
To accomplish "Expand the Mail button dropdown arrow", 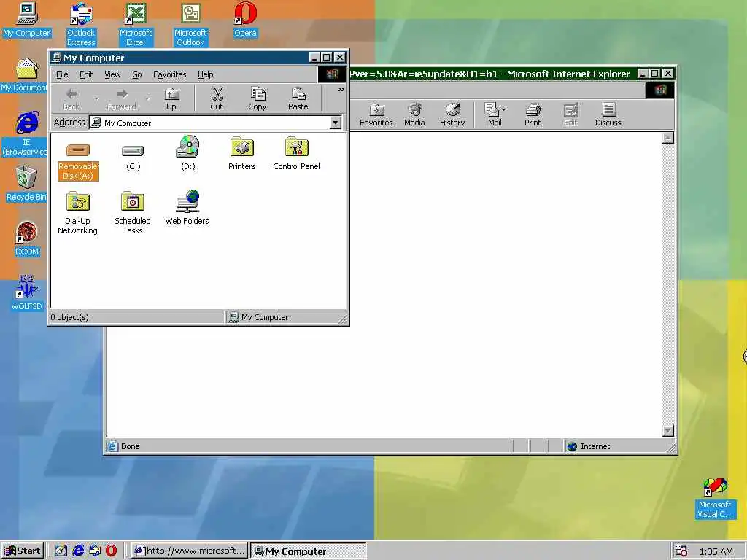I will pyautogui.click(x=504, y=109).
